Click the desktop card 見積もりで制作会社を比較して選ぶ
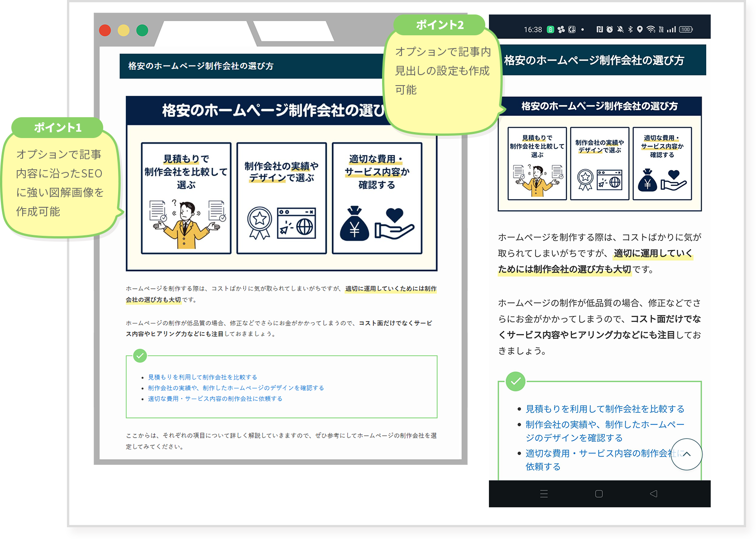 [x=186, y=198]
